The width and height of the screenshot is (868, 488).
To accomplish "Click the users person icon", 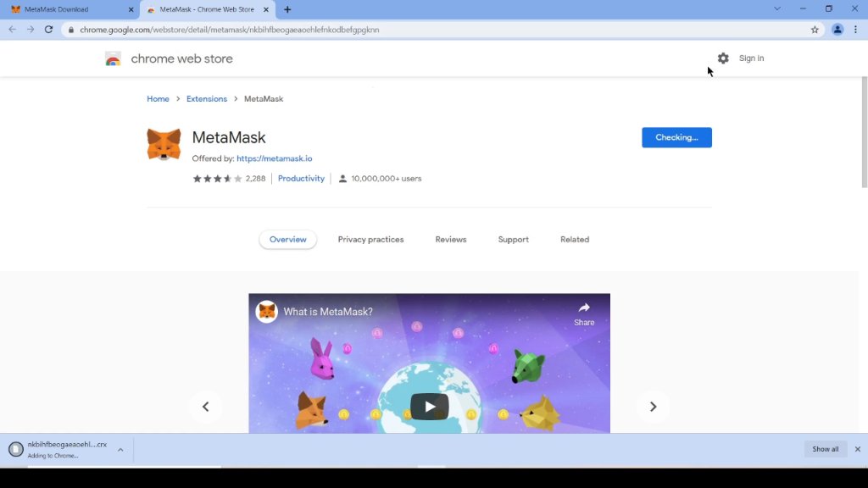I will (342, 178).
